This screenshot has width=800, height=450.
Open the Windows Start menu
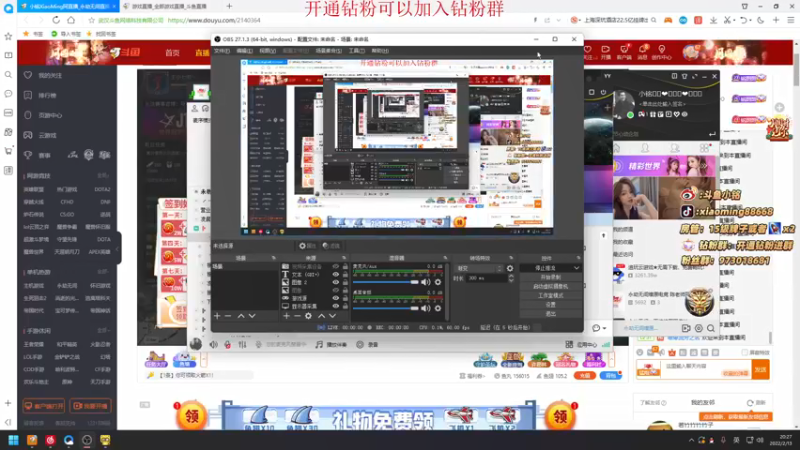[x=14, y=440]
